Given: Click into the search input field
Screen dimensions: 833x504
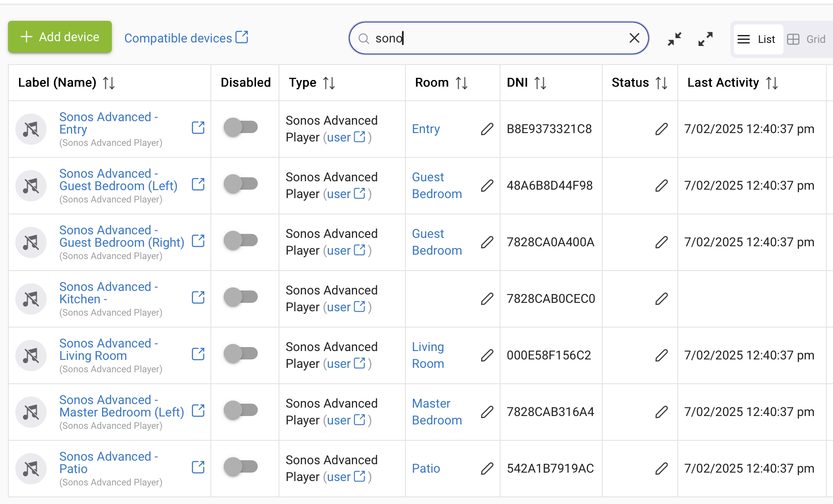Looking at the screenshot, I should [495, 38].
